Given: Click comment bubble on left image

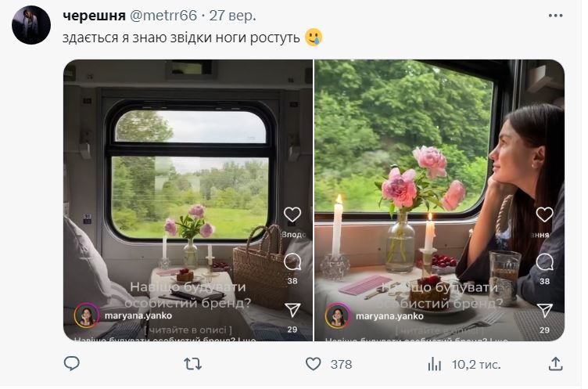Looking at the screenshot, I should [292, 261].
